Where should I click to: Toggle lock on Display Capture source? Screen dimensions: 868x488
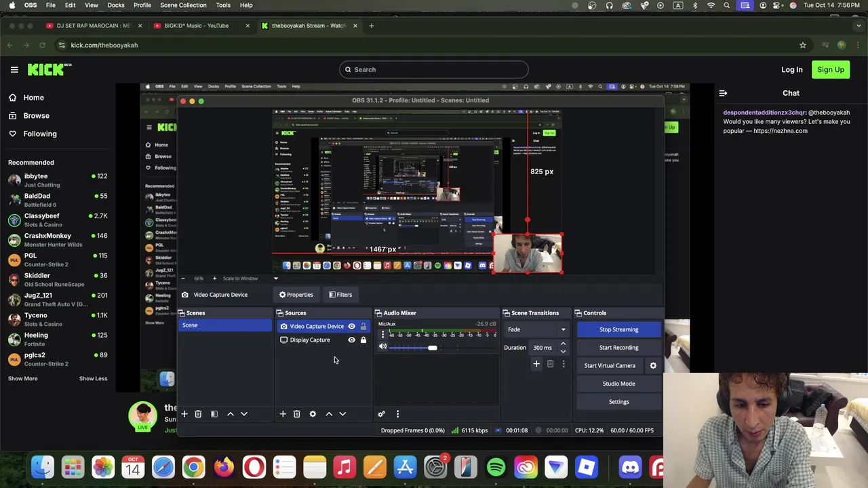point(363,340)
